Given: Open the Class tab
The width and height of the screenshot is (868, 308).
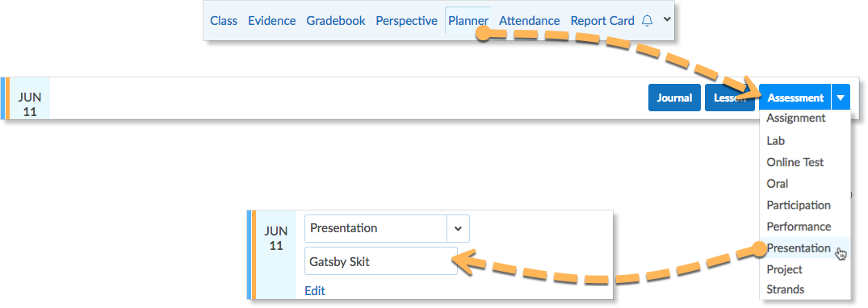Looking at the screenshot, I should pyautogui.click(x=224, y=21).
